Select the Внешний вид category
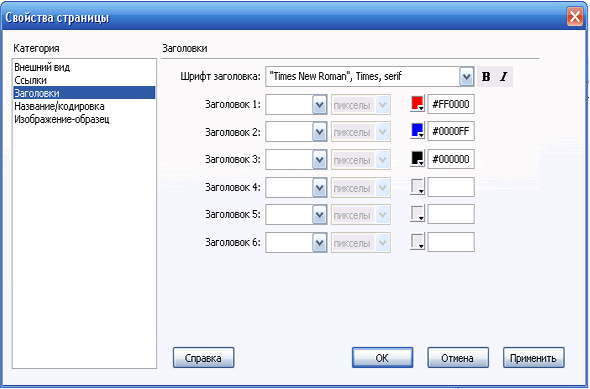This screenshot has height=389, width=590. 84,68
